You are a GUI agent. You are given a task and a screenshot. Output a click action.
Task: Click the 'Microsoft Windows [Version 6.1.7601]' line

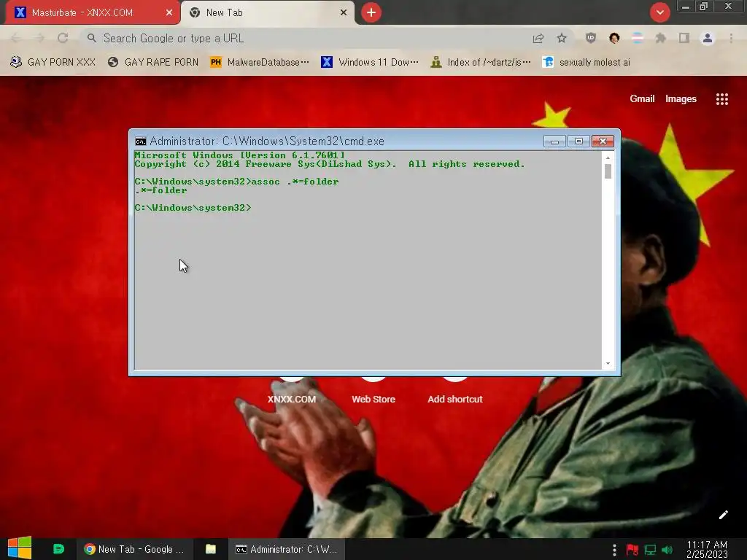coord(239,155)
